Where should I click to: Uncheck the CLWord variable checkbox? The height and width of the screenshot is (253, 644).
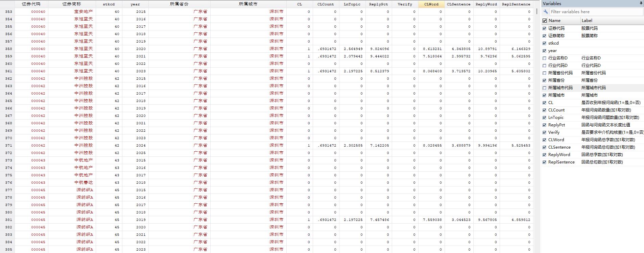544,140
